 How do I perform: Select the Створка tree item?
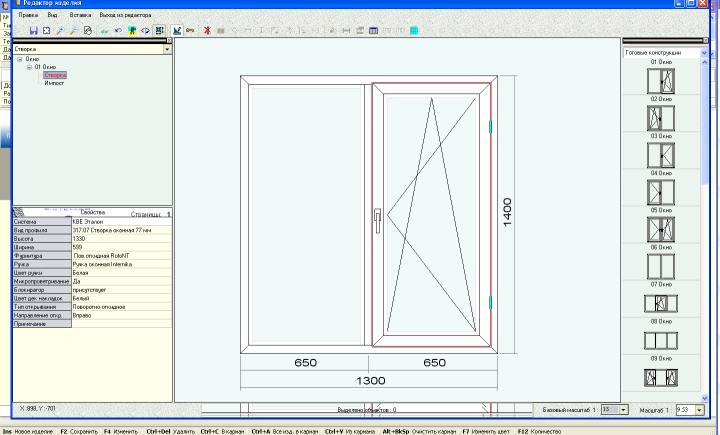point(55,75)
